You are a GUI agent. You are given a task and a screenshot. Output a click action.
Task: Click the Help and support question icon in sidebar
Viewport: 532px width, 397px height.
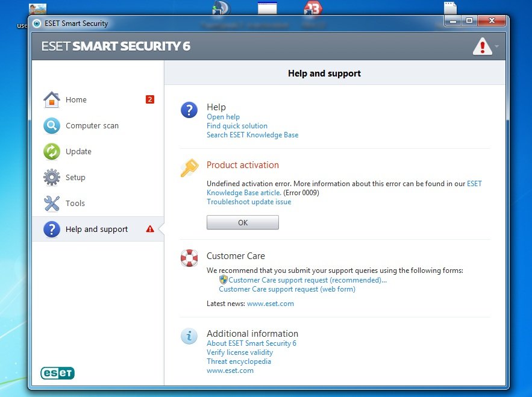[52, 229]
